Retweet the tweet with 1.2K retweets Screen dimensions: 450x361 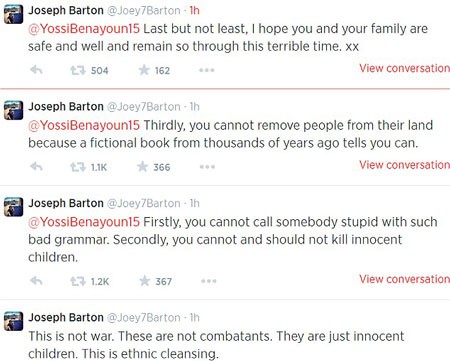pos(78,281)
